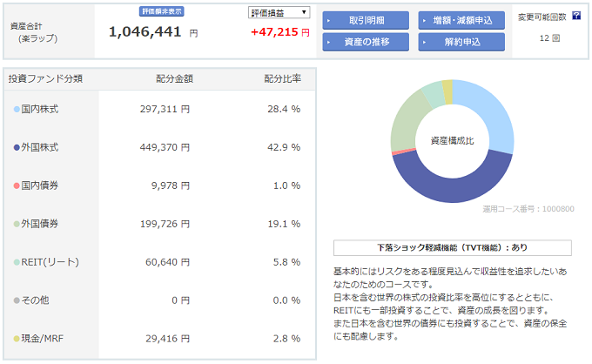This screenshot has width=592, height=364.
Task: Click the 28.4 % allocation ratio
Action: click(x=284, y=110)
